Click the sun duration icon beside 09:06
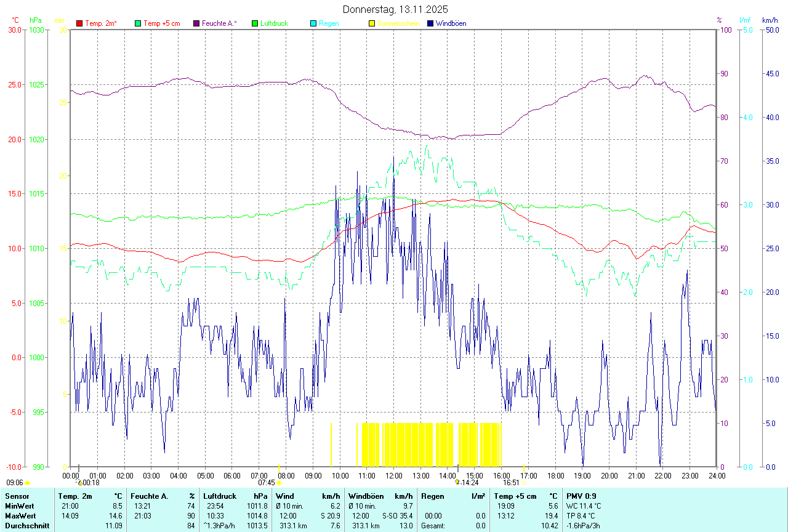Viewport: 788px width, 532px height. click(x=27, y=483)
